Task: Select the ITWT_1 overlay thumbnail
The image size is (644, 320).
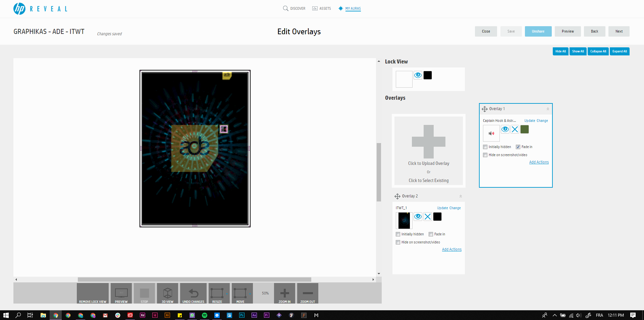Action: point(404,221)
